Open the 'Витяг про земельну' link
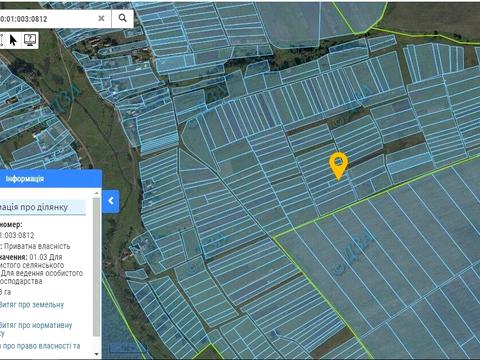This screenshot has height=360, width=480. (x=32, y=305)
